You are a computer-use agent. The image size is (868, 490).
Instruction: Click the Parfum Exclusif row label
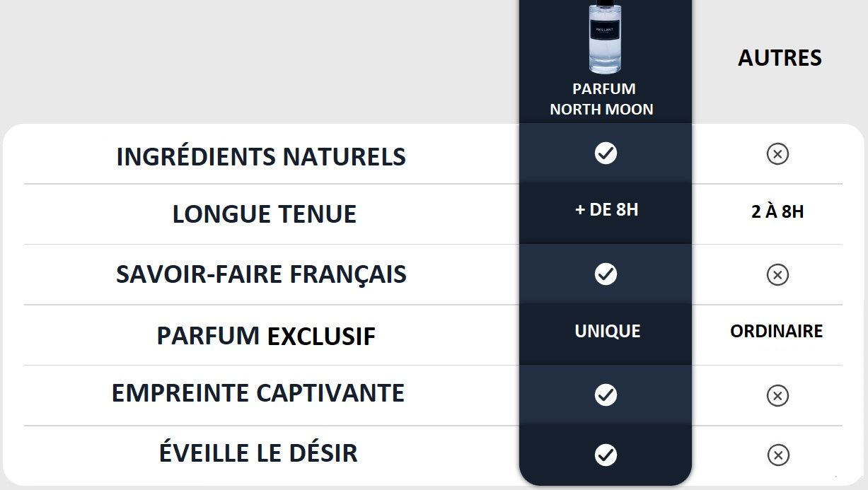click(266, 336)
